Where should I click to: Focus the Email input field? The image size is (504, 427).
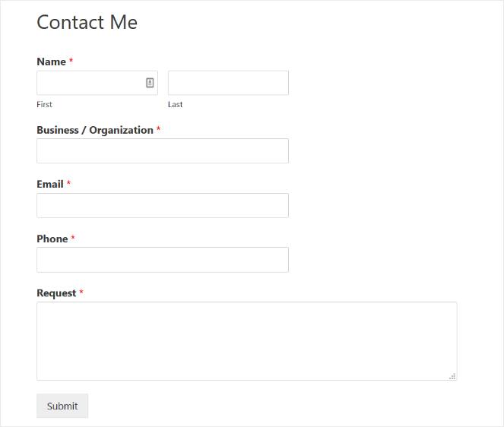pos(163,205)
